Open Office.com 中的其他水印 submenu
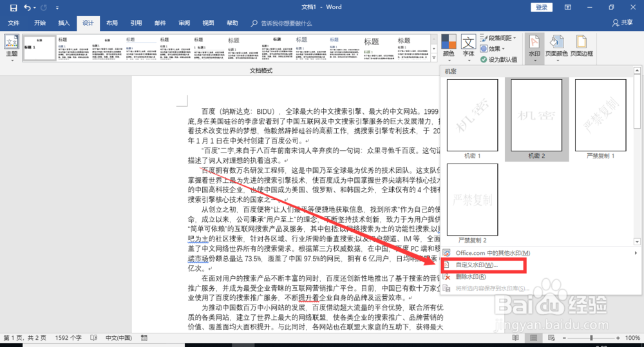This screenshot has height=347, width=644. tap(540, 253)
